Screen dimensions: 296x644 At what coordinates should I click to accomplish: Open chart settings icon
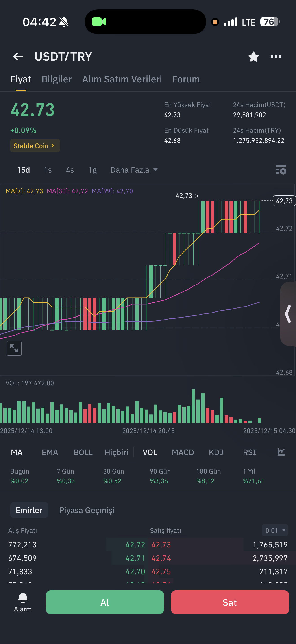[281, 170]
